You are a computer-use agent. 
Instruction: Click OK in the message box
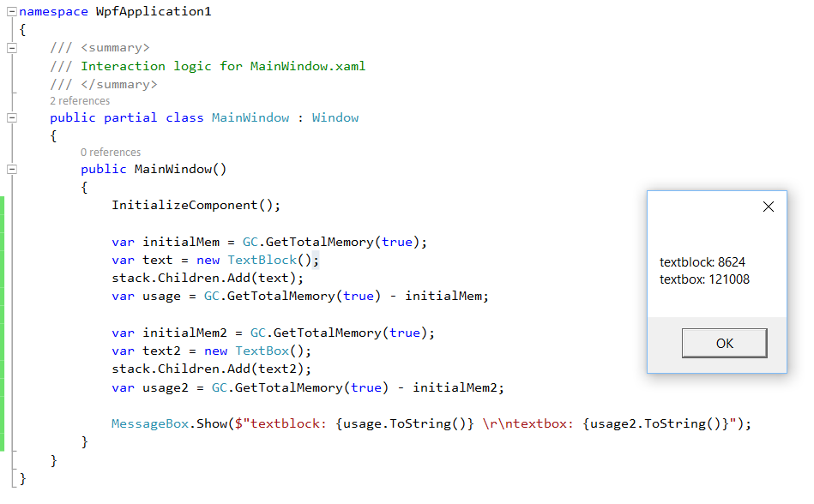click(x=724, y=343)
